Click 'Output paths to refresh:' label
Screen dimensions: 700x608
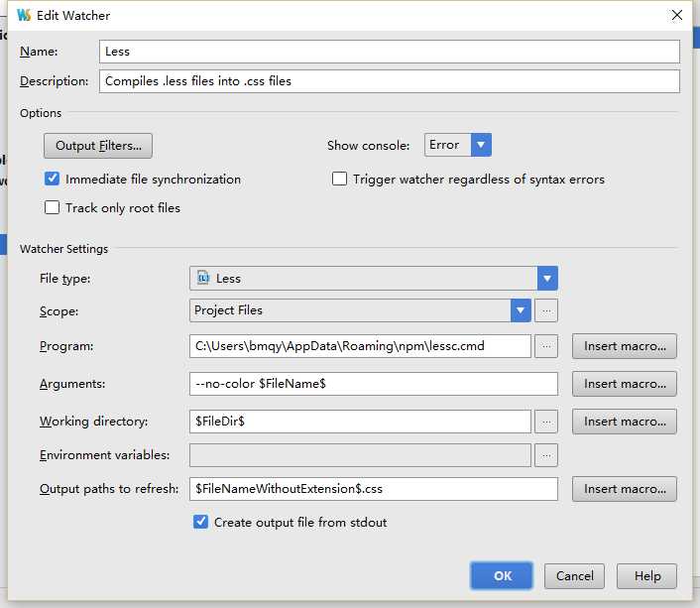[109, 489]
